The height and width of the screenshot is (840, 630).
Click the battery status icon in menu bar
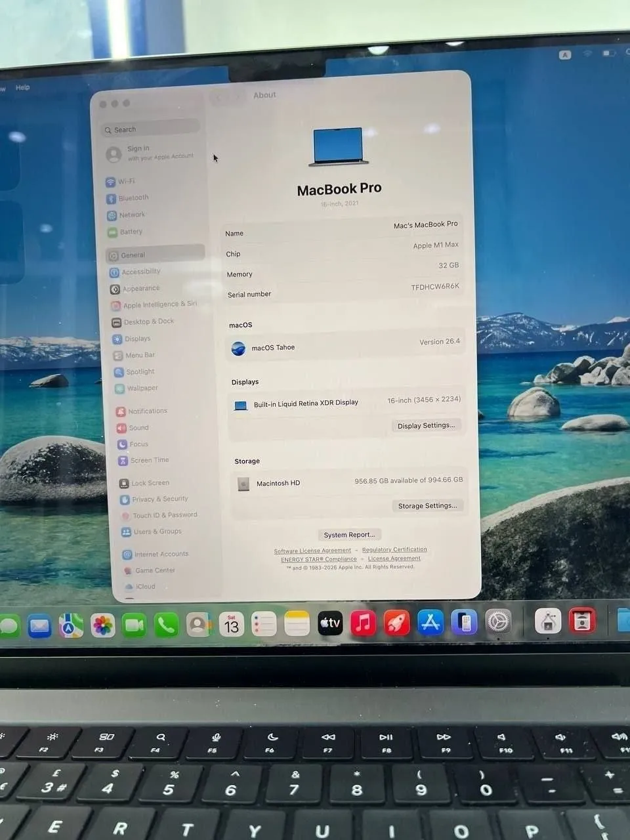[x=609, y=53]
